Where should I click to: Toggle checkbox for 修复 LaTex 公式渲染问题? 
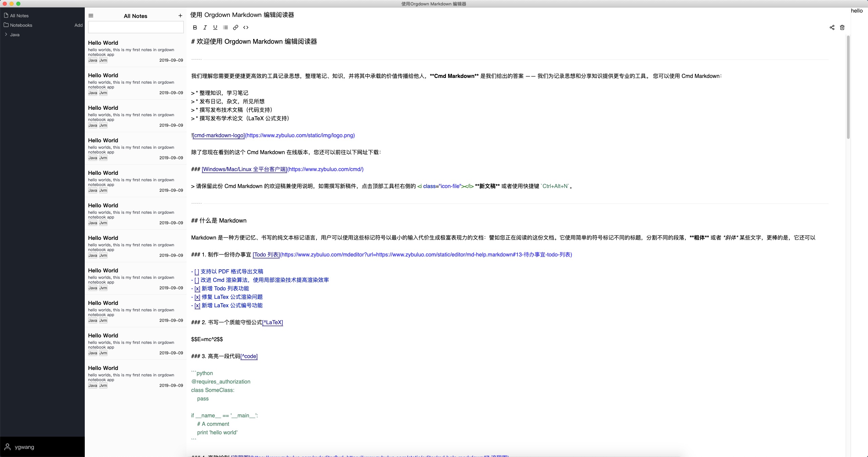tap(197, 297)
